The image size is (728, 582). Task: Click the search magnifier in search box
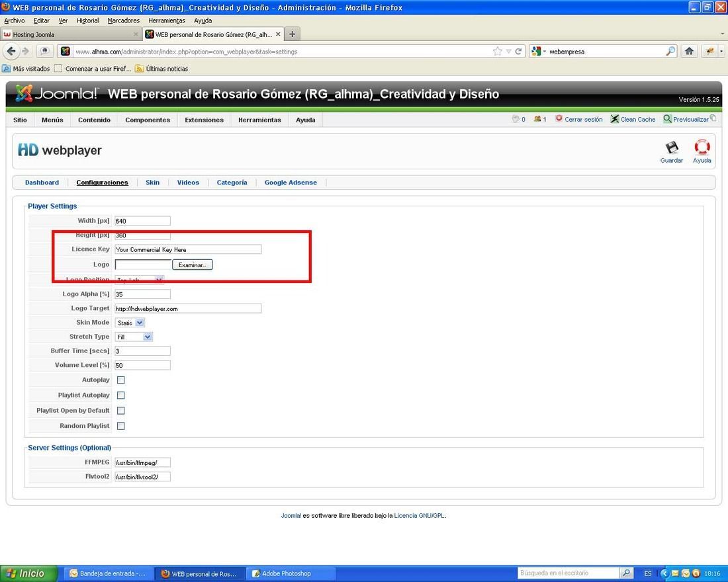pyautogui.click(x=670, y=51)
